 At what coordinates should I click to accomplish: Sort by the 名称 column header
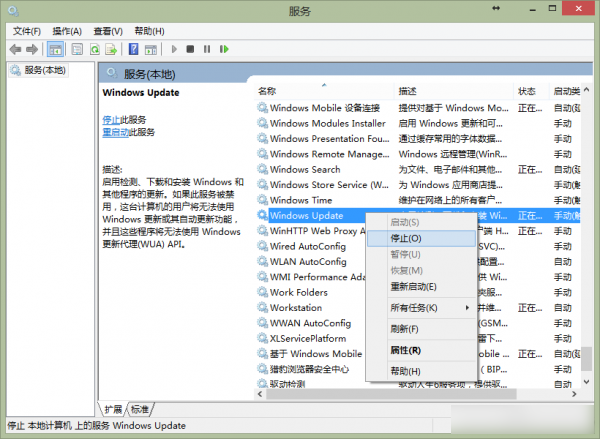click(x=324, y=91)
